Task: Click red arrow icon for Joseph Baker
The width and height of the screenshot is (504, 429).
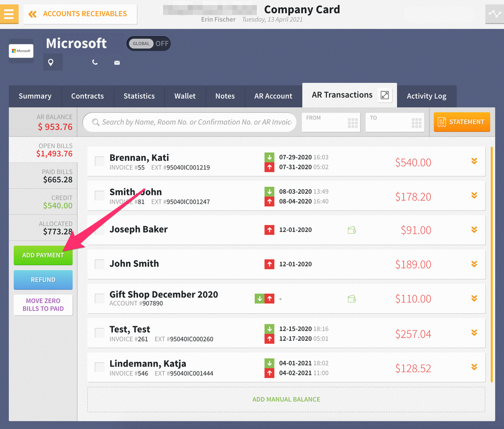Action: point(270,230)
